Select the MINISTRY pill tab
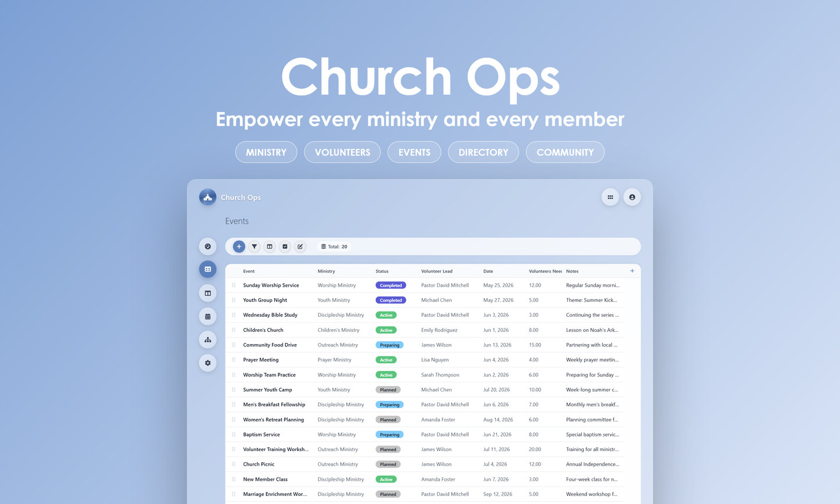840x504 pixels. pos(266,152)
